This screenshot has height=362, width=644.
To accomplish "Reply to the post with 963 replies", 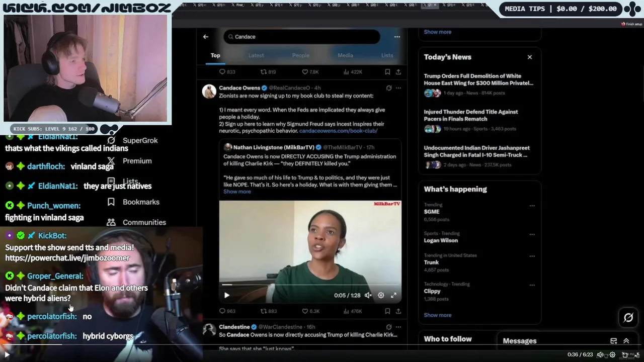I will 227,311.
